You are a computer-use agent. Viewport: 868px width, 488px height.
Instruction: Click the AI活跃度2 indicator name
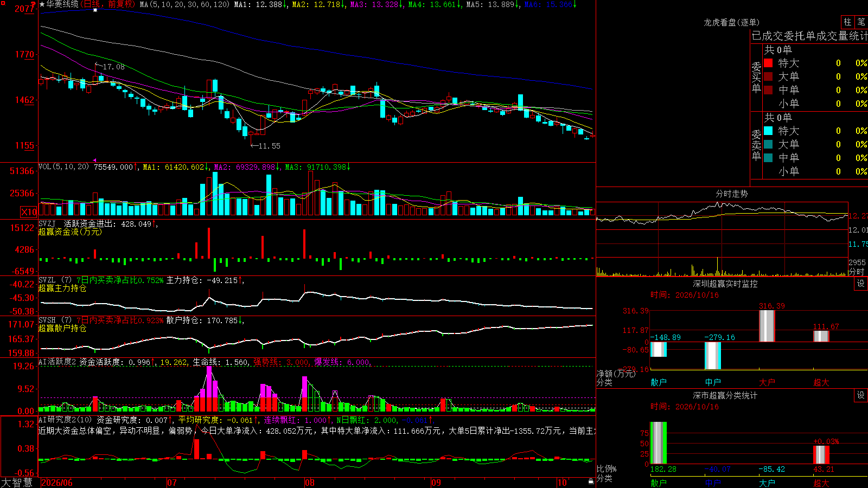coord(57,362)
